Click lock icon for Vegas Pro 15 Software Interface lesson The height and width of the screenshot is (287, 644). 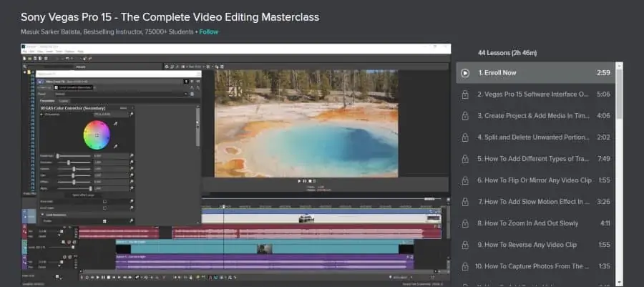point(465,95)
